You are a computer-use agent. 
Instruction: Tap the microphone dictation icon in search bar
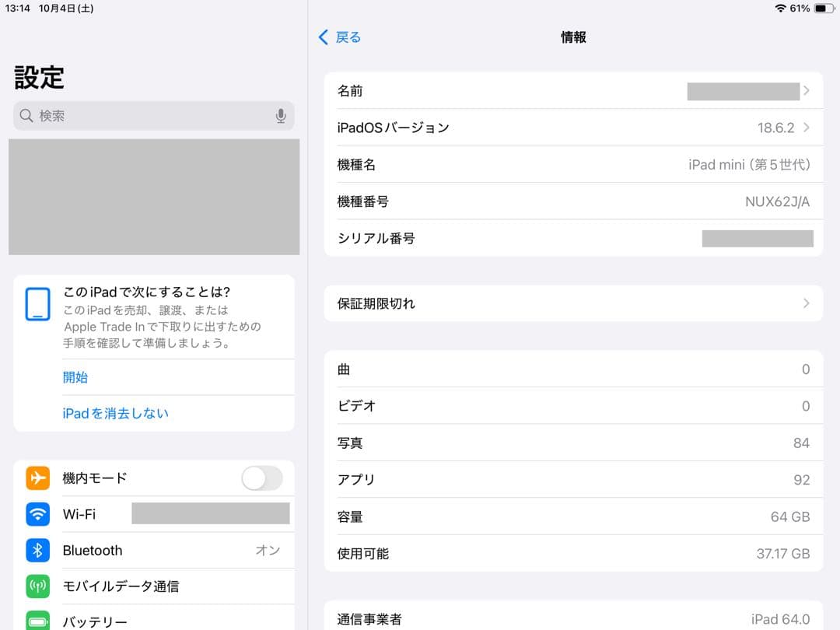tap(281, 115)
